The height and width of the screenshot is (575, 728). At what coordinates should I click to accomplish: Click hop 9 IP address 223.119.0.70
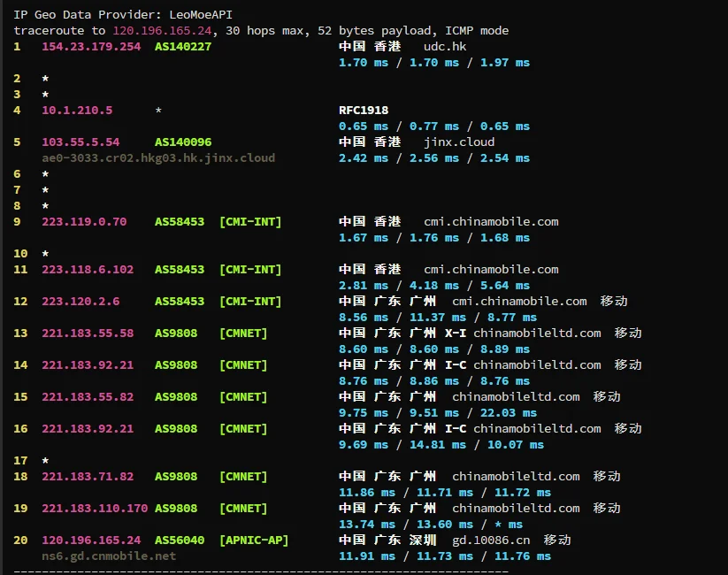coord(84,221)
